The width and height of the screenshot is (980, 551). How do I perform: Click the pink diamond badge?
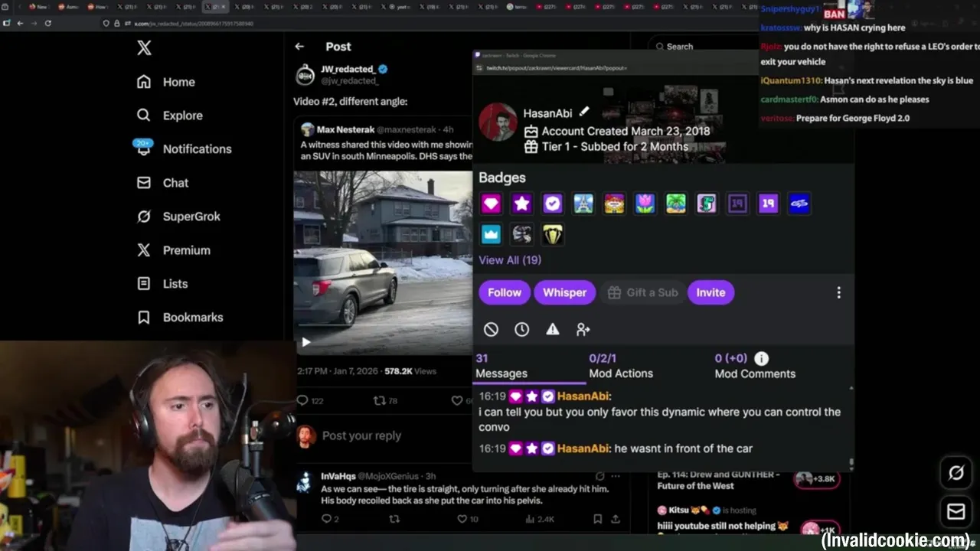pyautogui.click(x=491, y=204)
